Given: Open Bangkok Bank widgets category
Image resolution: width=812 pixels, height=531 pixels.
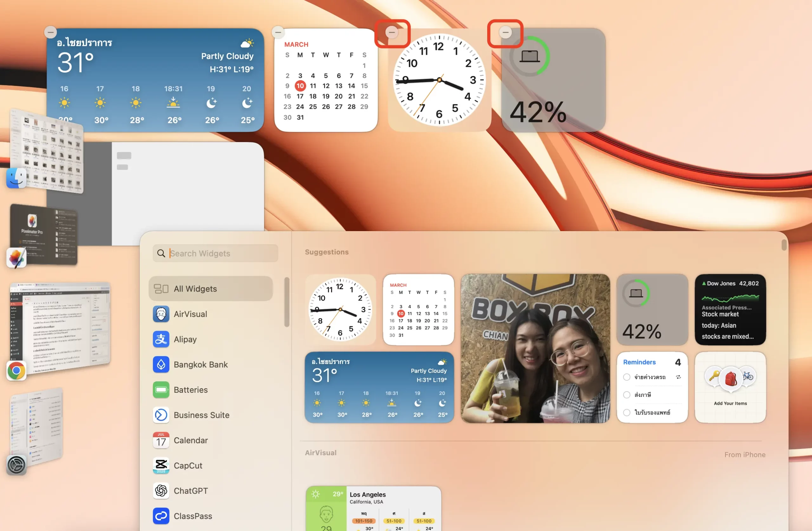Looking at the screenshot, I should (x=200, y=364).
